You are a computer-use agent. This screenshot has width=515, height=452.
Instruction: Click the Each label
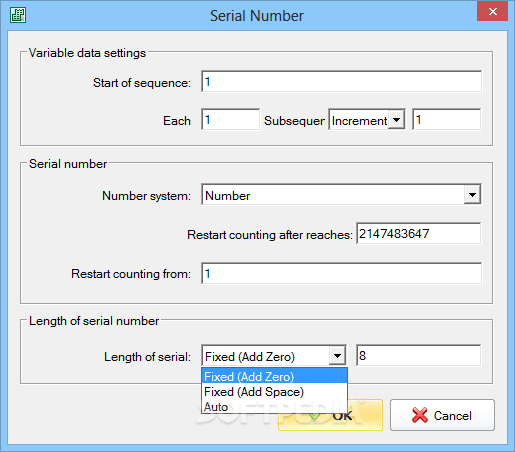point(177,120)
